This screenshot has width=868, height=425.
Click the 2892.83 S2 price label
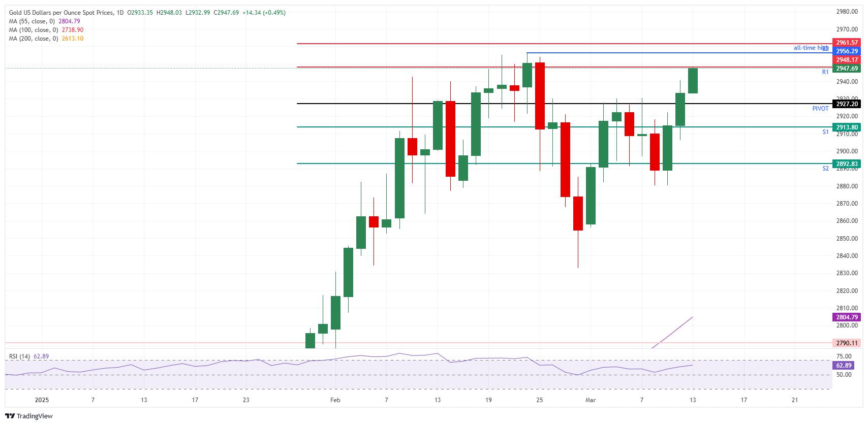pos(846,164)
